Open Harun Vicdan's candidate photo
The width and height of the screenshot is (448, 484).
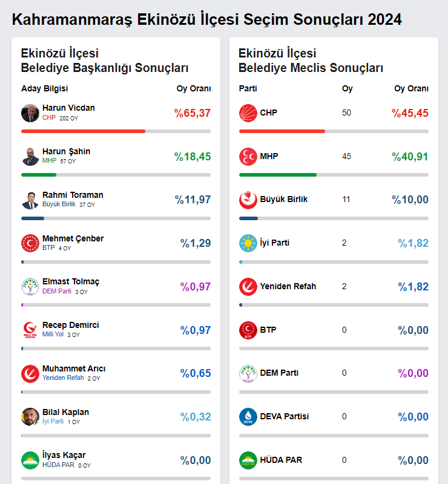click(x=30, y=113)
